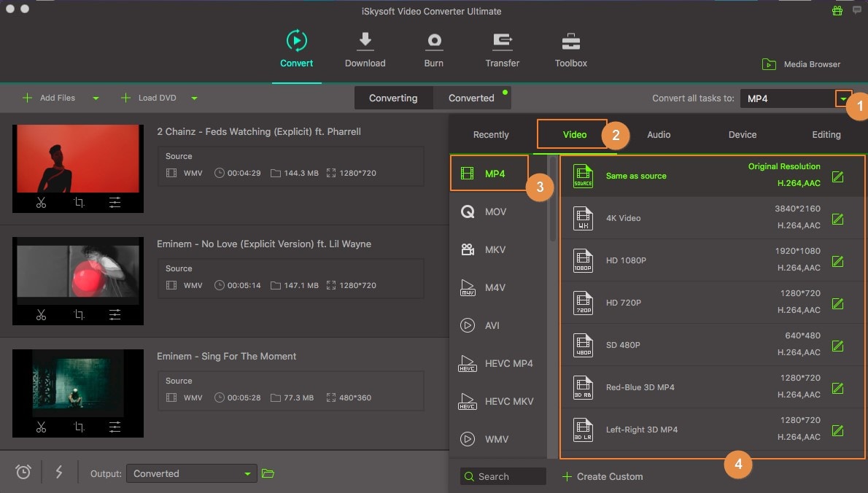Viewport: 868px width, 493px height.
Task: Select HEVC MKV format
Action: 497,401
